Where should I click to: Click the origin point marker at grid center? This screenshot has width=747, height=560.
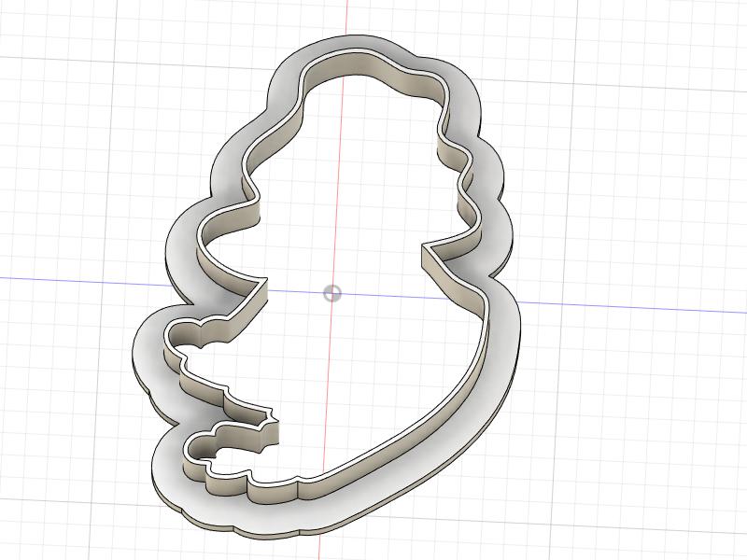pyautogui.click(x=332, y=293)
